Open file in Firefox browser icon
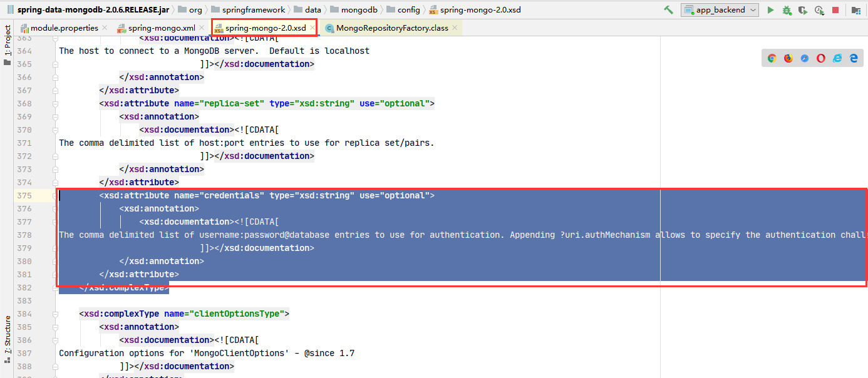The height and width of the screenshot is (378, 868). pos(788,58)
